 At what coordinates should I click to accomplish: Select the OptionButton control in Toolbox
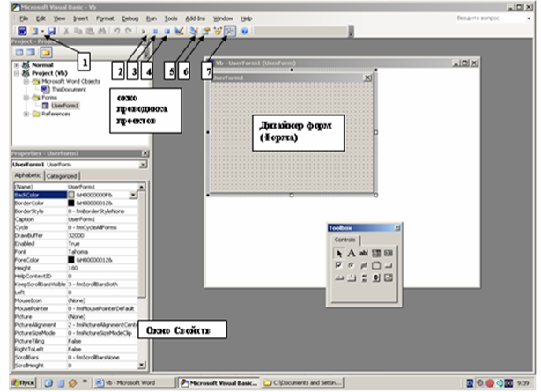click(x=352, y=266)
